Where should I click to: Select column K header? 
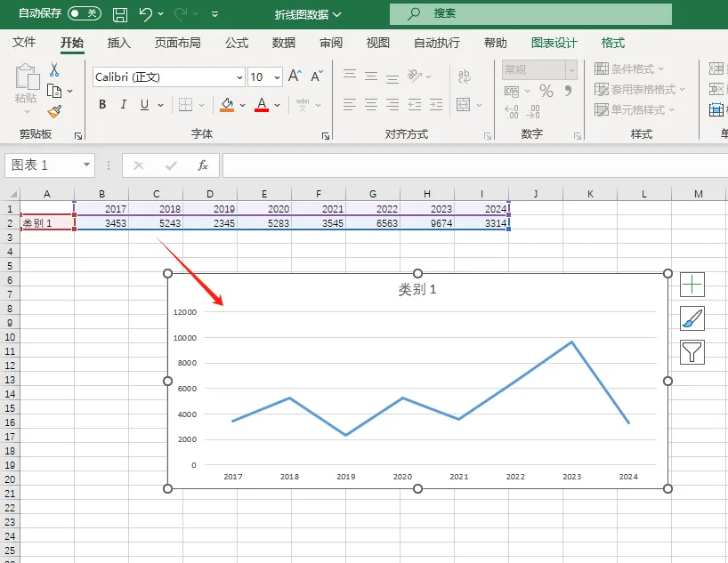(590, 194)
